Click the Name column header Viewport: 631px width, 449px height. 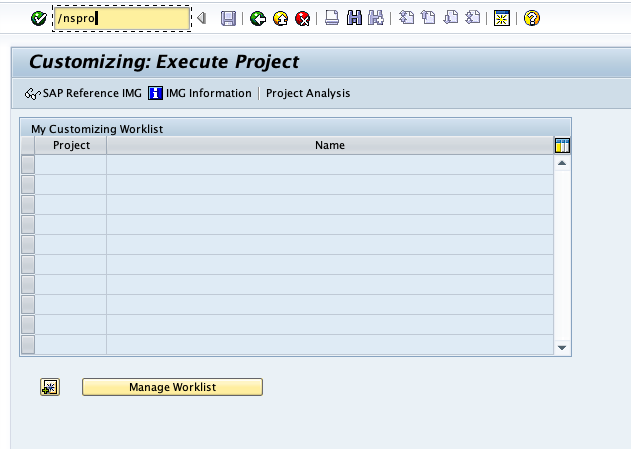coord(330,145)
